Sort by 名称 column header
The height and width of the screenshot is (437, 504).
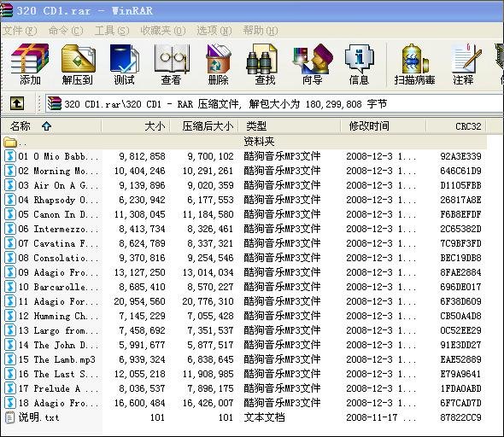51,125
